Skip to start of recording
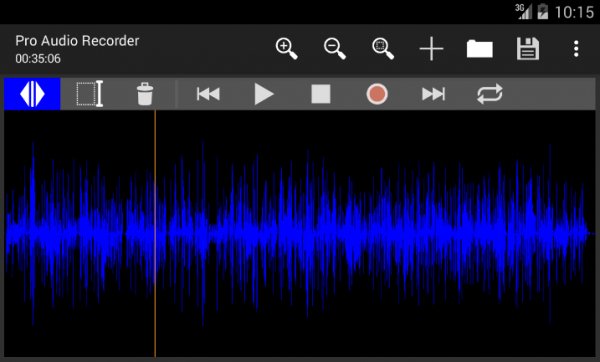This screenshot has width=600, height=362. tap(208, 94)
